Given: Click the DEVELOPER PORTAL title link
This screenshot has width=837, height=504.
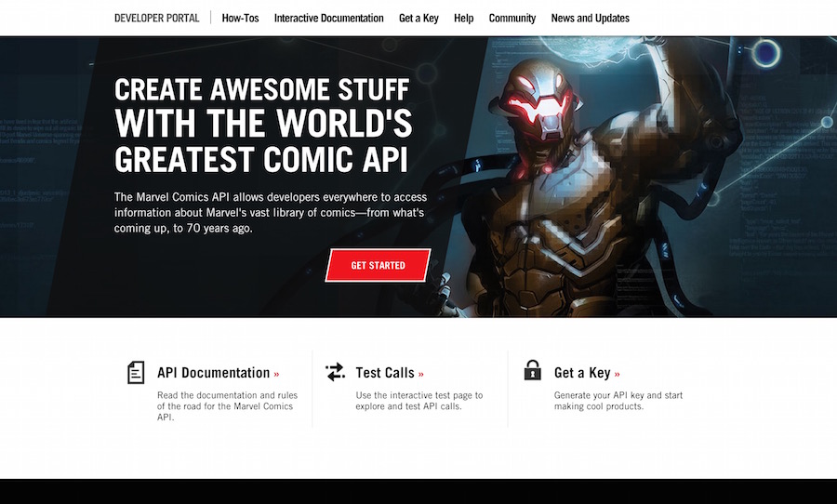Looking at the screenshot, I should (x=157, y=19).
